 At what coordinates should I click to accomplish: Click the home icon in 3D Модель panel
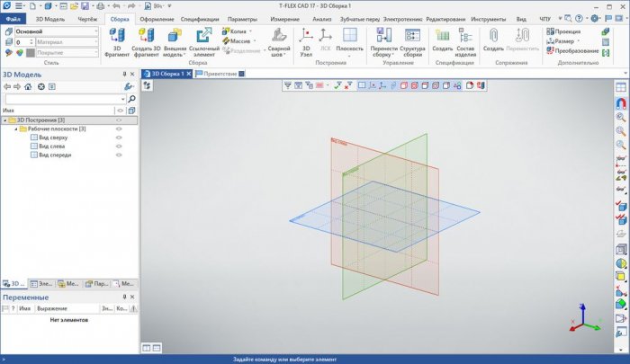(29, 86)
